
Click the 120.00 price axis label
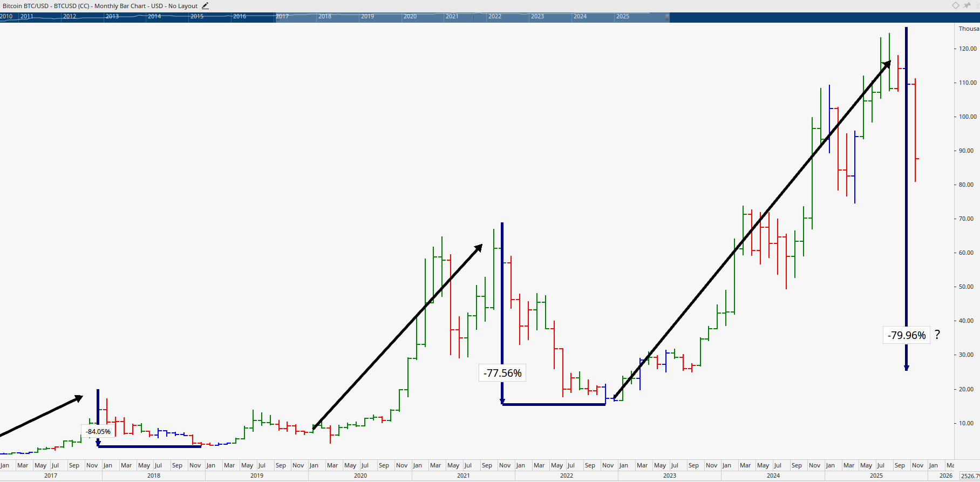(x=968, y=49)
